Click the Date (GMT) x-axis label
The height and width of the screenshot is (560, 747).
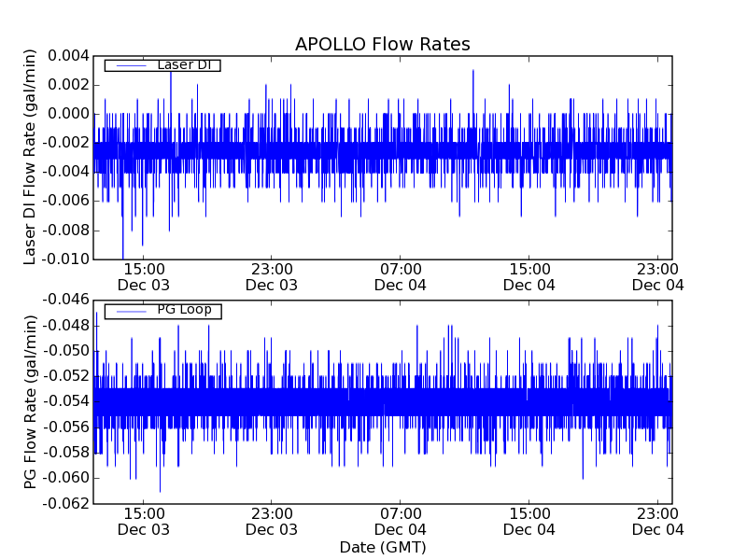(382, 547)
